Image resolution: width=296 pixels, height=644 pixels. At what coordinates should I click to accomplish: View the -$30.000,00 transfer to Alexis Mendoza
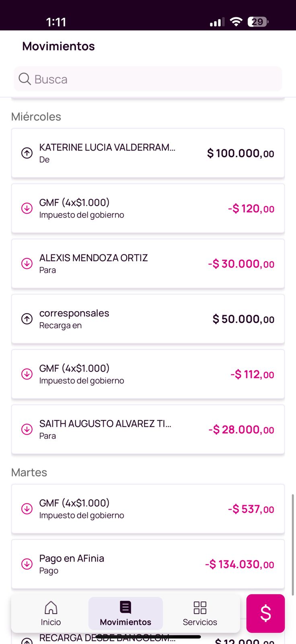(x=148, y=264)
